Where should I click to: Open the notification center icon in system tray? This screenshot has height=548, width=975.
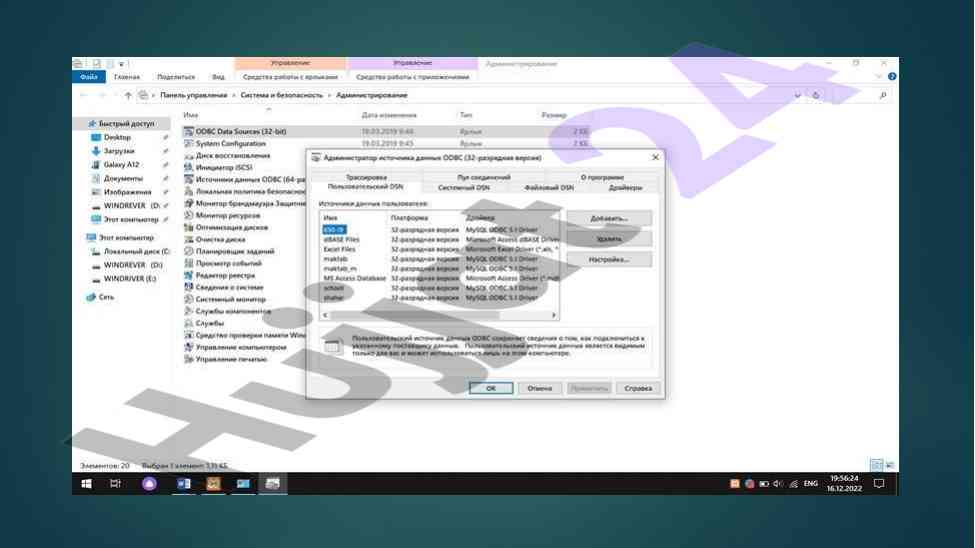click(879, 484)
